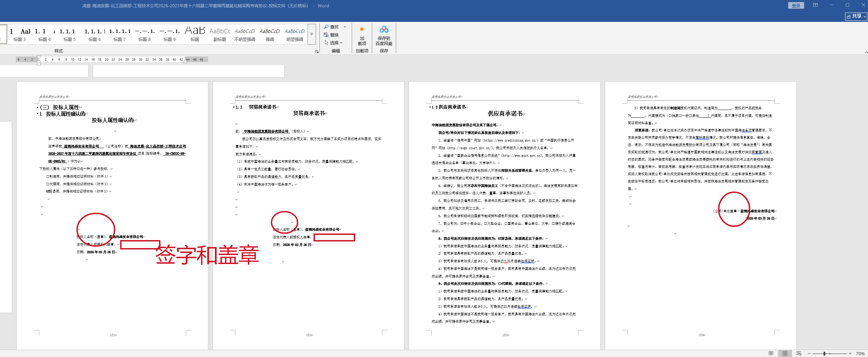Apply the 标题 3 style
This screenshot has width=868, height=357.
tap(19, 34)
